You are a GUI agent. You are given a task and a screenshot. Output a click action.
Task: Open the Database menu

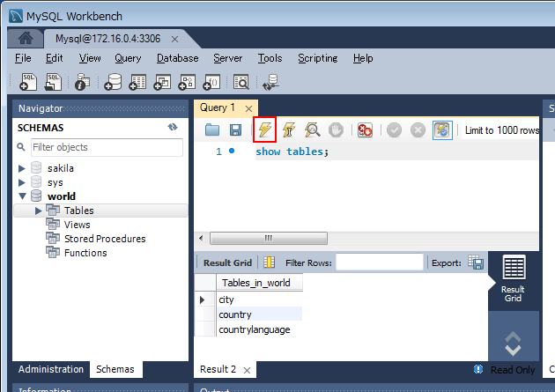[177, 58]
